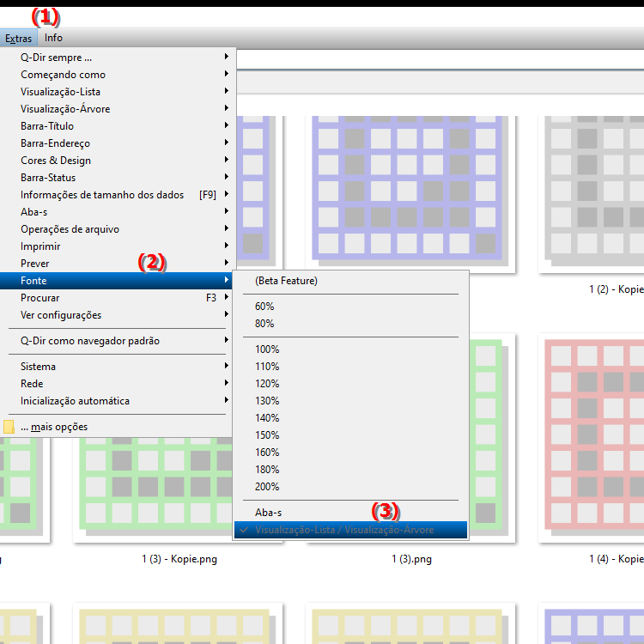Set font size to 60%

point(350,307)
